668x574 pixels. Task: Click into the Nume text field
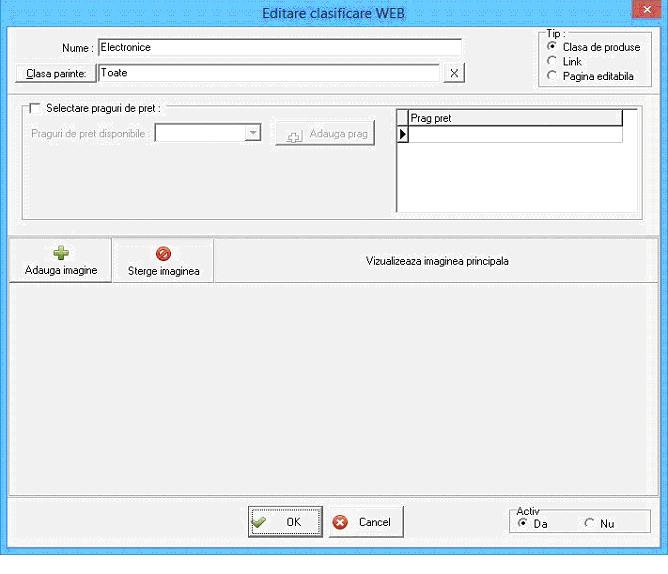click(279, 47)
